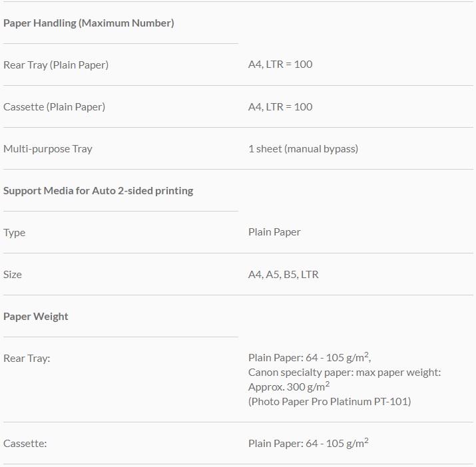Screen dimensions: 476x467
Task: Click the Size row label
Action: click(x=13, y=275)
